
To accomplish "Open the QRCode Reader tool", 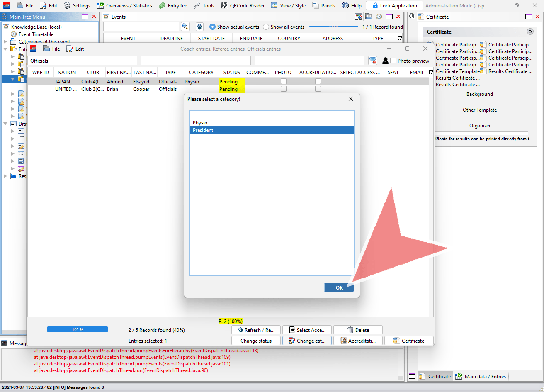I will tap(243, 5).
